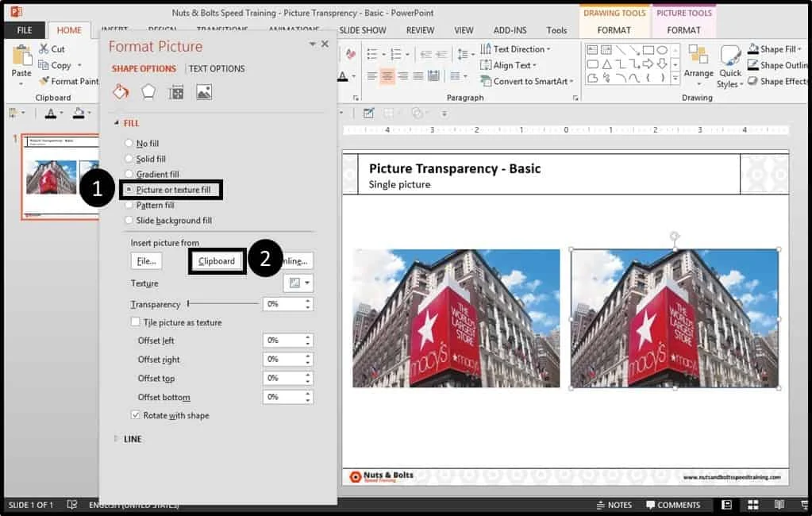Screen dimensions: 812x516
Task: Select the text box shape icon
Action: pos(592,50)
